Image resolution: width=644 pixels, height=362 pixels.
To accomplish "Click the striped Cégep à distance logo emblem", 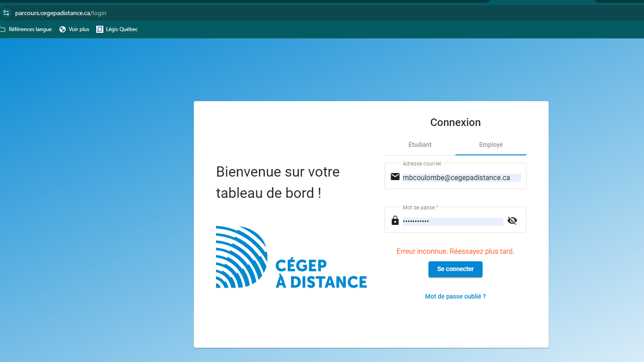I will pos(241,257).
